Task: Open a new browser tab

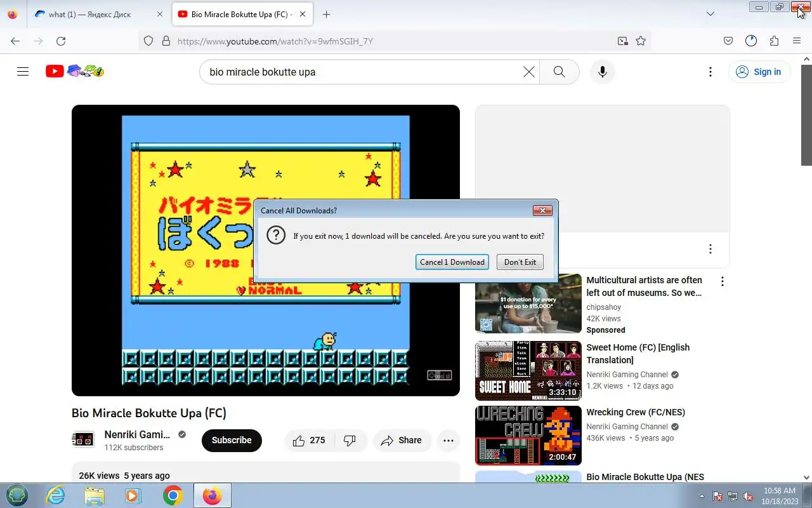Action: coord(326,14)
